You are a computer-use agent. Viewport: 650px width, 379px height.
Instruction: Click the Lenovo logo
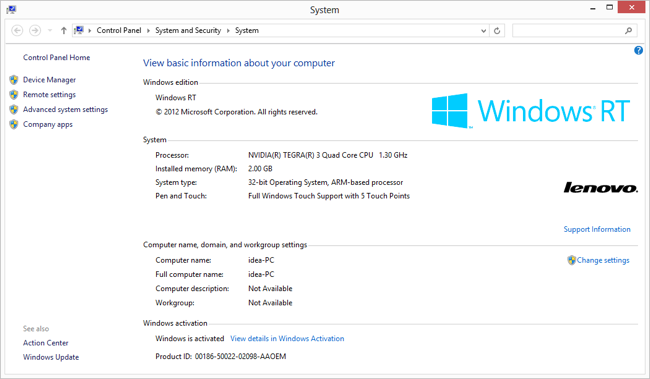601,188
